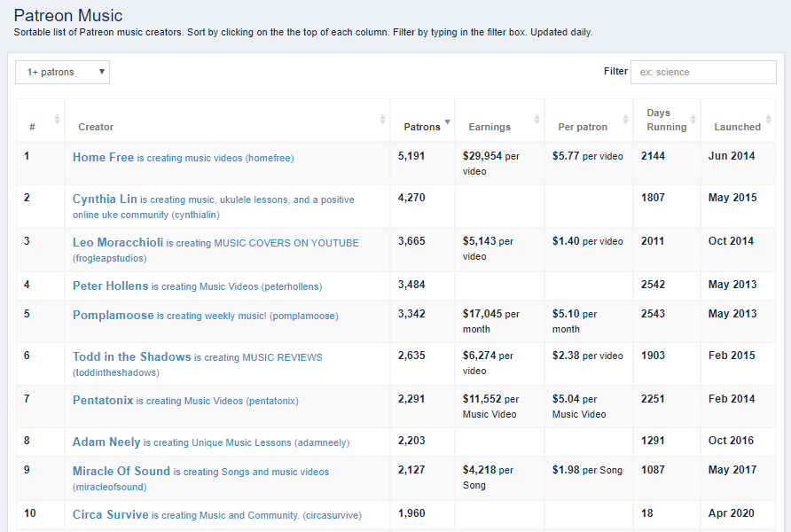This screenshot has width=791, height=532.
Task: Click the Oct 2014 launched date
Action: [x=731, y=241]
